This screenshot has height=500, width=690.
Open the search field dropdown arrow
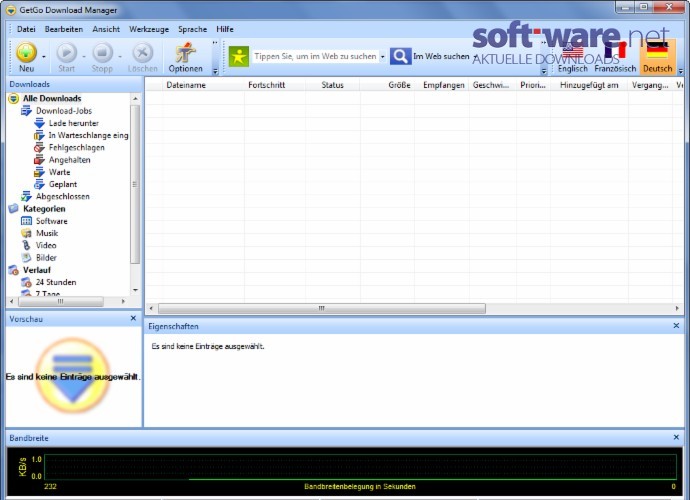(x=382, y=57)
